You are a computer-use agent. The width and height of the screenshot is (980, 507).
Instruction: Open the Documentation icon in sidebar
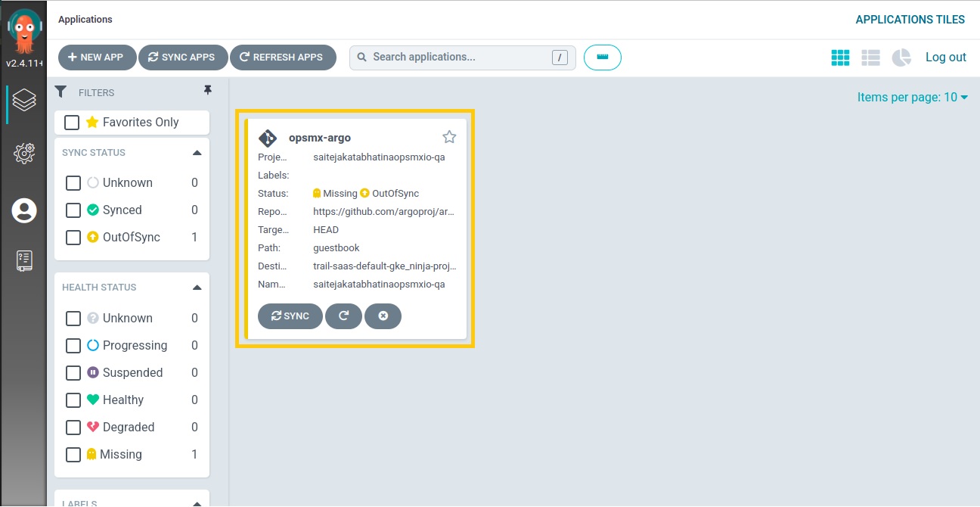(24, 261)
